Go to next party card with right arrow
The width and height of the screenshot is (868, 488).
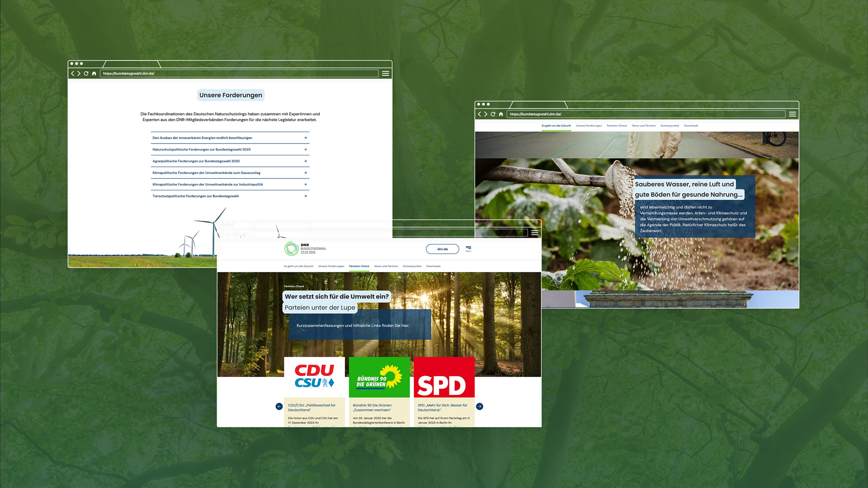pyautogui.click(x=480, y=407)
